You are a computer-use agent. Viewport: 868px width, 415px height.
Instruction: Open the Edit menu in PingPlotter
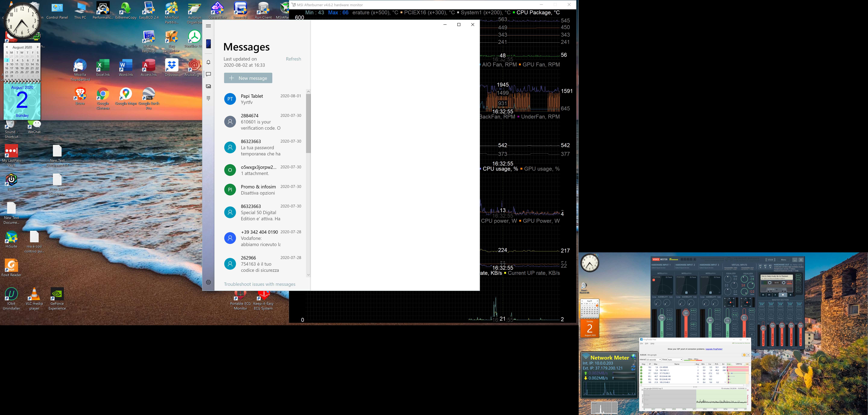[647, 344]
